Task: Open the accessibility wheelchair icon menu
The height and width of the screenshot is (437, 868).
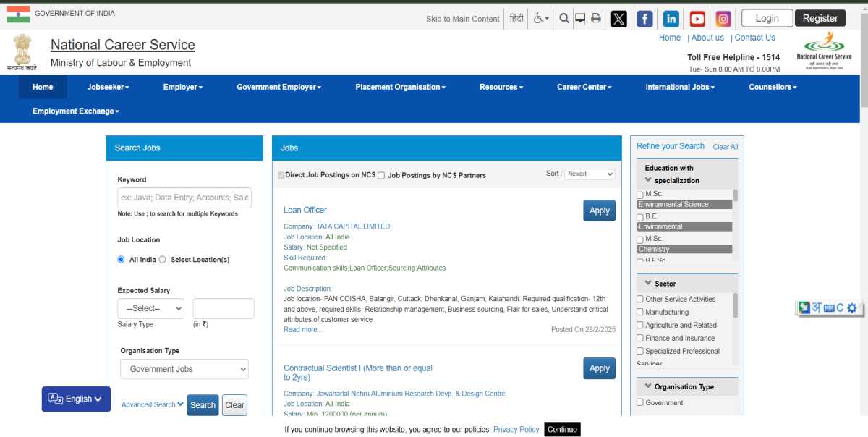Action: click(x=541, y=18)
